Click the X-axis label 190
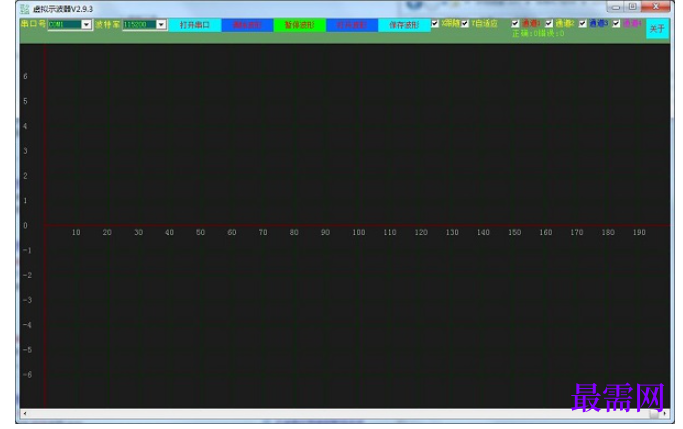Viewport: 683px width, 429px height. point(639,233)
